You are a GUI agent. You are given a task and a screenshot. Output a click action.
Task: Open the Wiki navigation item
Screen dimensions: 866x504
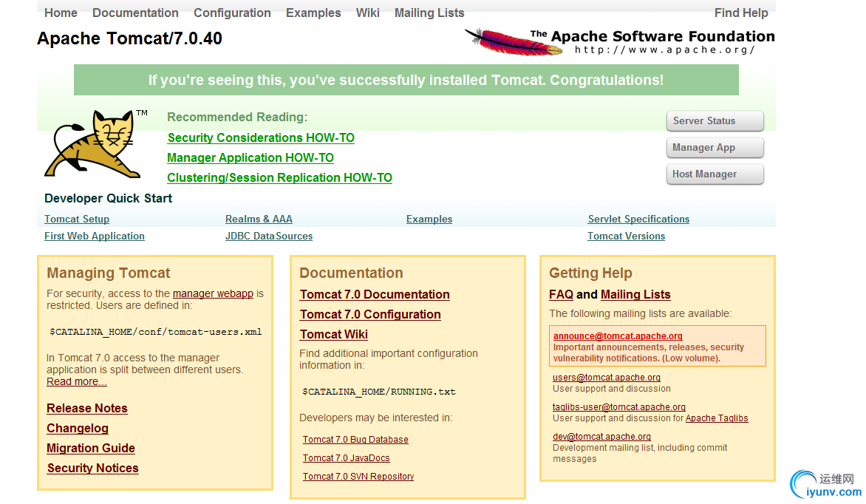(x=367, y=13)
